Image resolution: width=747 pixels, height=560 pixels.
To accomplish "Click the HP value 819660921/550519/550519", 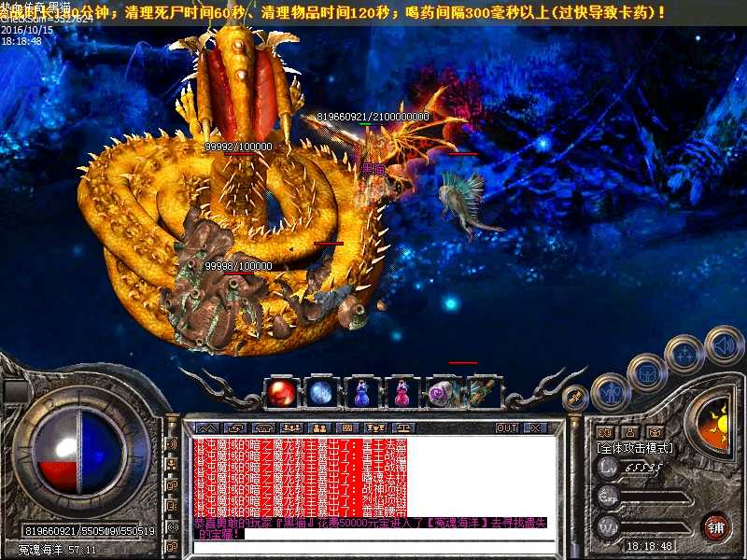I will pyautogui.click(x=90, y=531).
